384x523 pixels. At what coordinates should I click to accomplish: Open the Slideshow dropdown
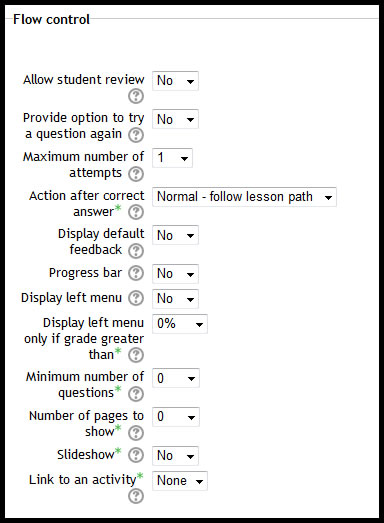(x=175, y=456)
